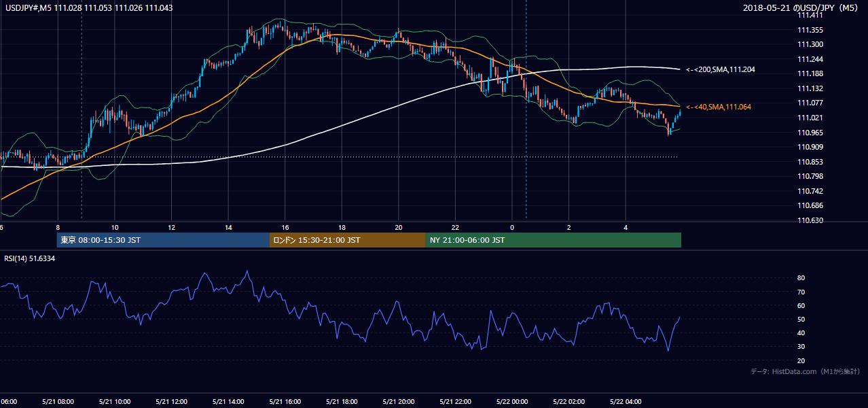Click hour label 16 on price chart axis
The height and width of the screenshot is (408, 868).
click(x=285, y=227)
